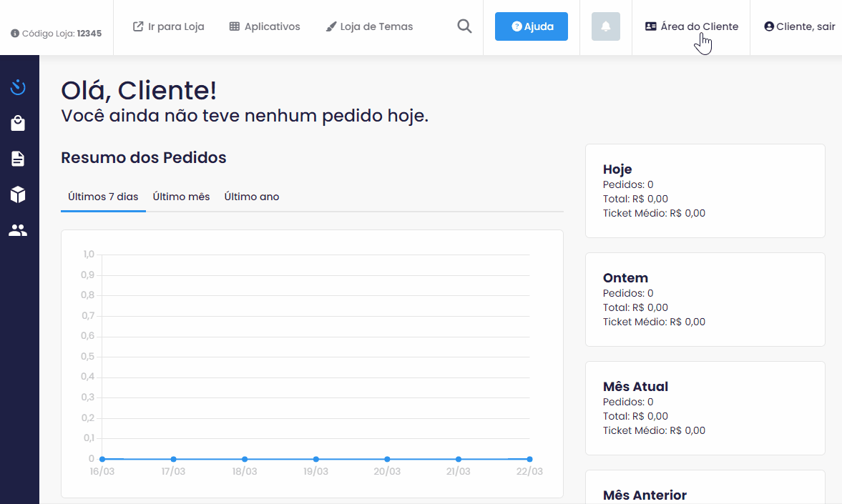
Task: Click the search magnifier icon
Action: click(464, 26)
